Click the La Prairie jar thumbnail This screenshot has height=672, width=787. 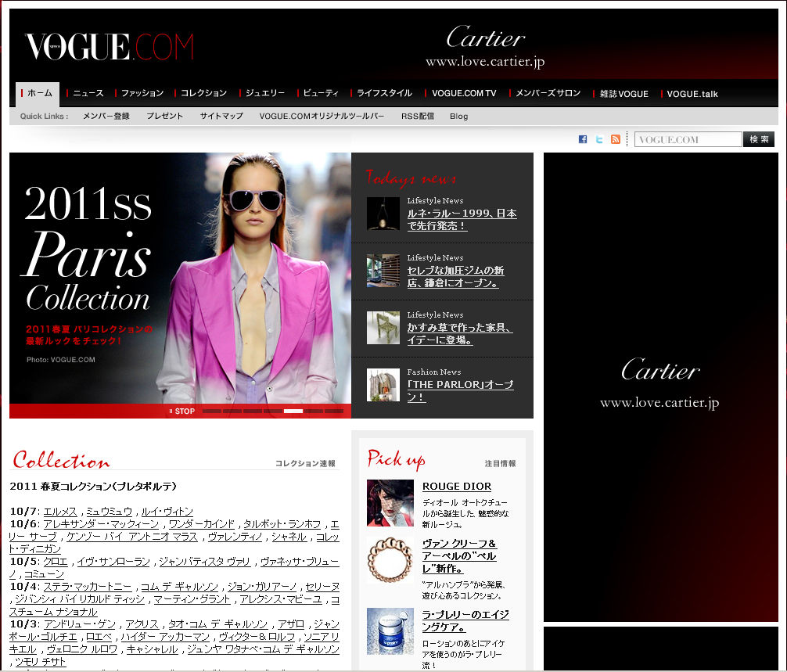point(390,631)
